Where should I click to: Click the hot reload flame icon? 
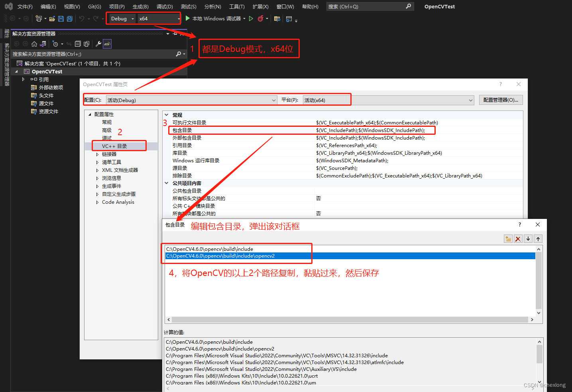[x=261, y=18]
